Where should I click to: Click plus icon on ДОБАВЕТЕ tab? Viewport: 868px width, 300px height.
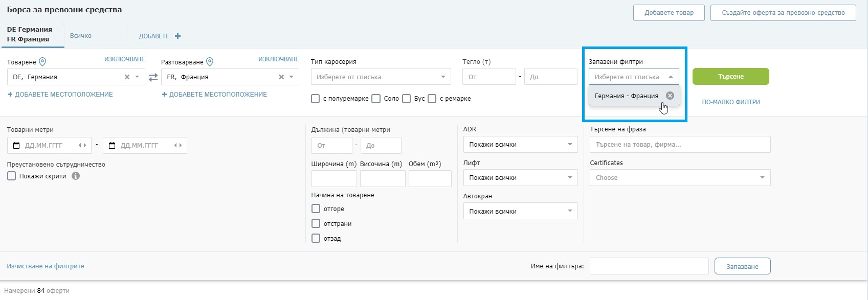tap(177, 36)
